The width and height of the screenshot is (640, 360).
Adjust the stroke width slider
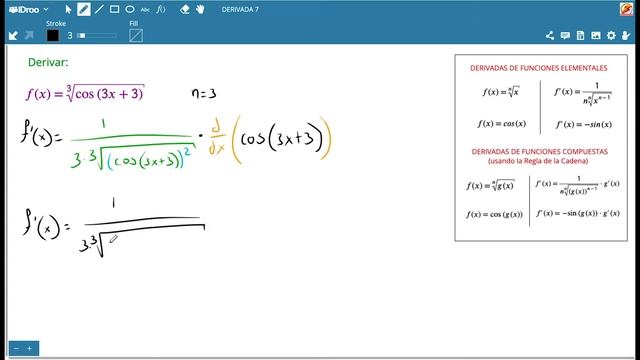pos(97,36)
